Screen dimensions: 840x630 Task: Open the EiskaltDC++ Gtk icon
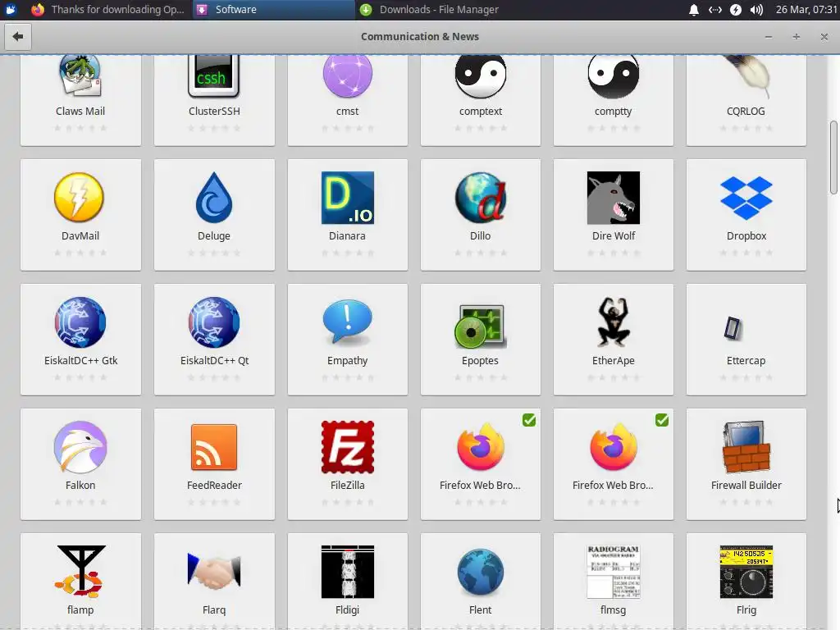tap(80, 322)
